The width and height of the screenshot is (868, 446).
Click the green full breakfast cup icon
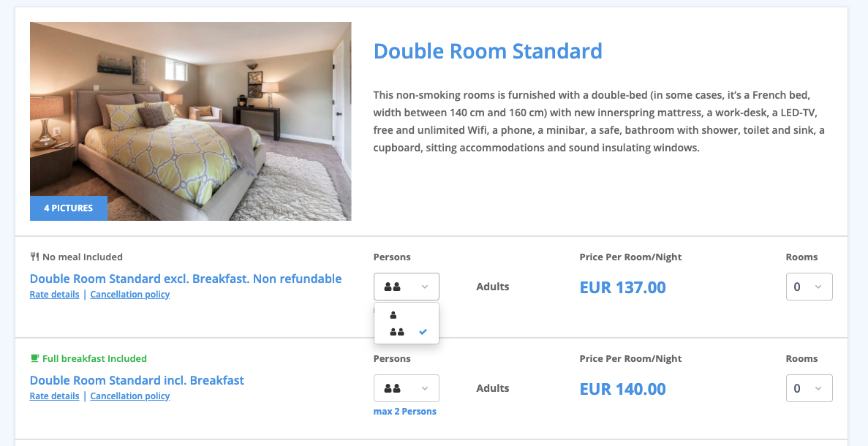coord(34,359)
